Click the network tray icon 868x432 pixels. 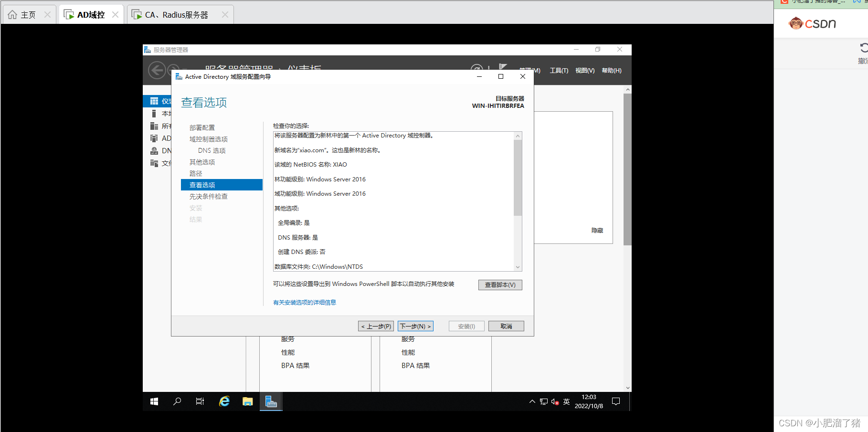tap(544, 401)
